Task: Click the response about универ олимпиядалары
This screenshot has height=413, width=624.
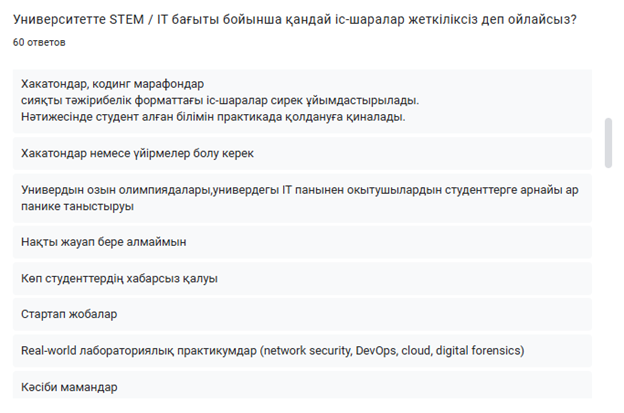Action: pyautogui.click(x=299, y=198)
